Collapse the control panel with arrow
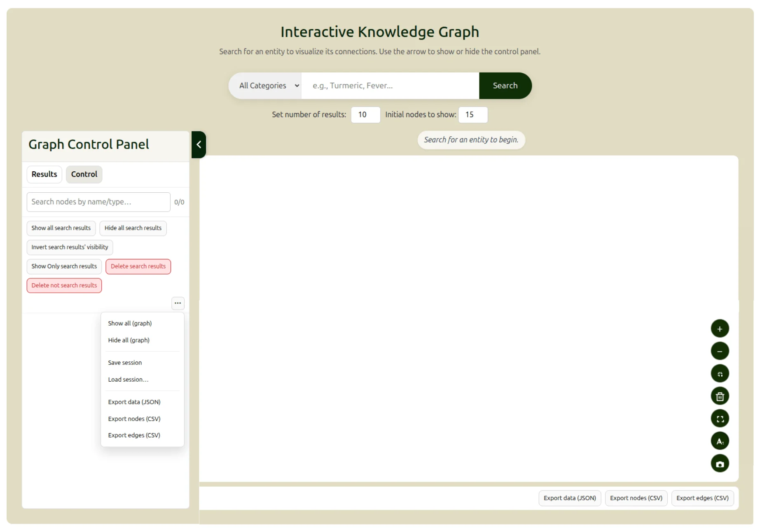The image size is (760, 532). (x=199, y=145)
